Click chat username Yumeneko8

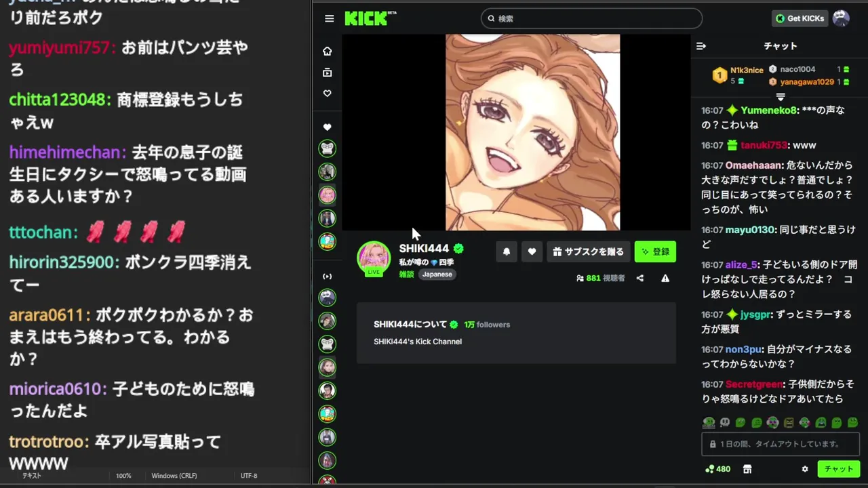click(x=769, y=110)
